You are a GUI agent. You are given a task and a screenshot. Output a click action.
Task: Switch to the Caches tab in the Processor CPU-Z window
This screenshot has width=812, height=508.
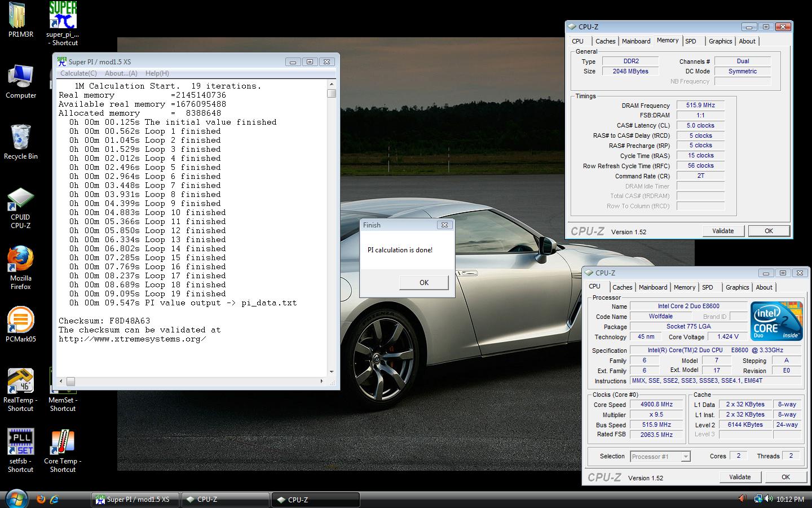coord(623,287)
